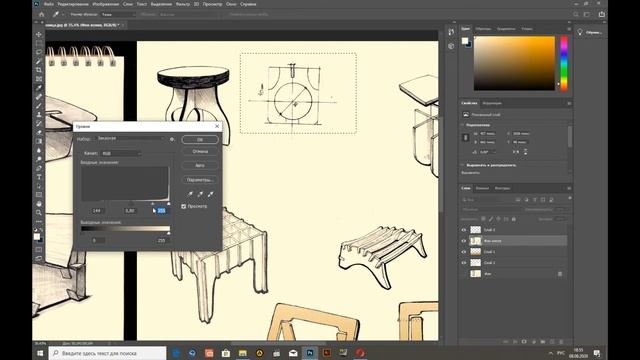Screen dimensions: 640x360
Task: Close the Levels dialog
Action: tap(217, 126)
